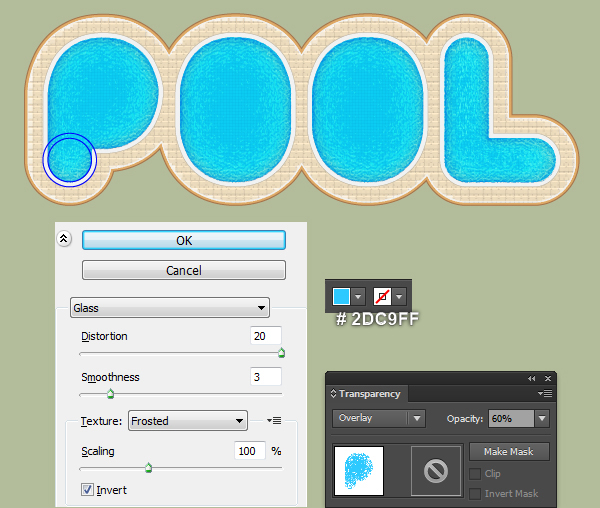Toggle the Invert checkbox
The height and width of the screenshot is (508, 600).
point(87,490)
